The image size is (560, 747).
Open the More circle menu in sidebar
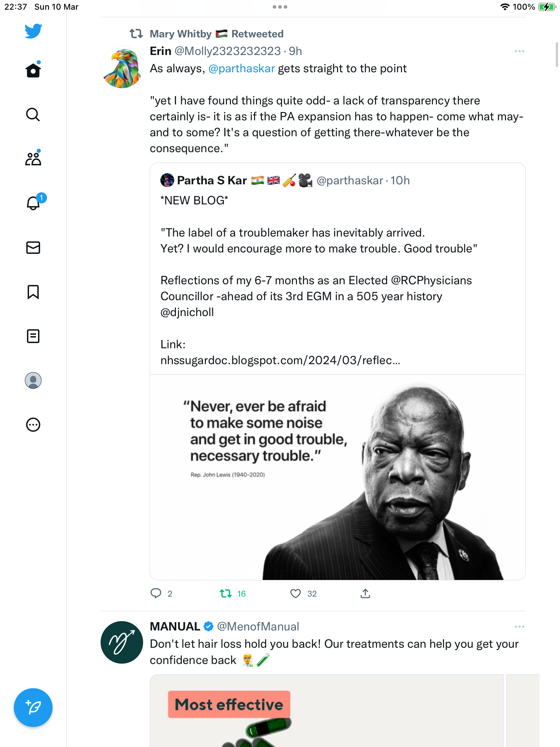click(x=33, y=425)
